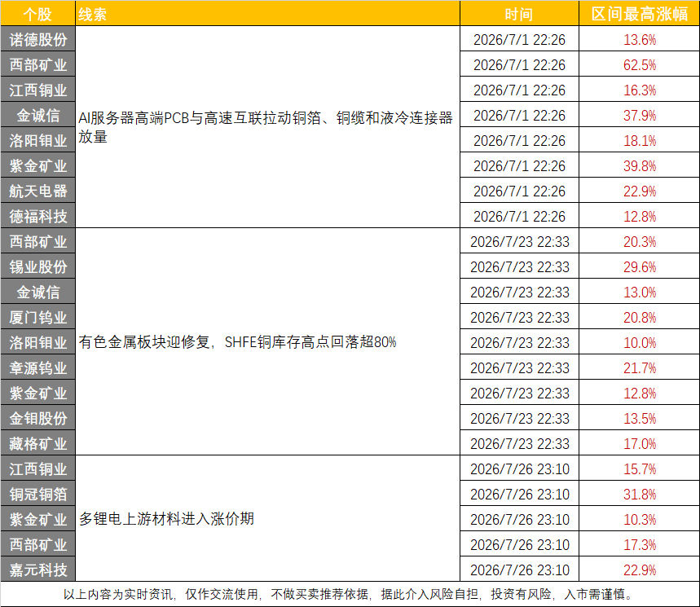Select 紫金矿业 in the 39.8% row
Screen dimensions: 700x607
(x=38, y=165)
